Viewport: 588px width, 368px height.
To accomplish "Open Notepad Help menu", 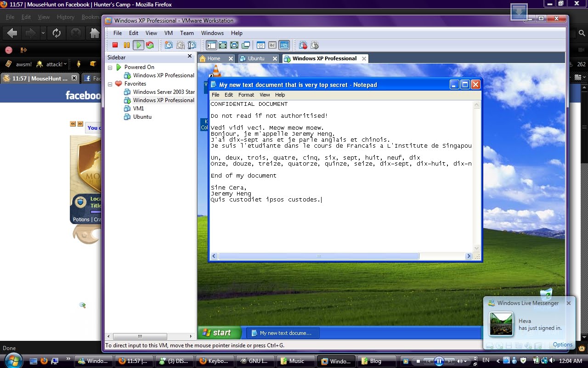I will point(280,95).
